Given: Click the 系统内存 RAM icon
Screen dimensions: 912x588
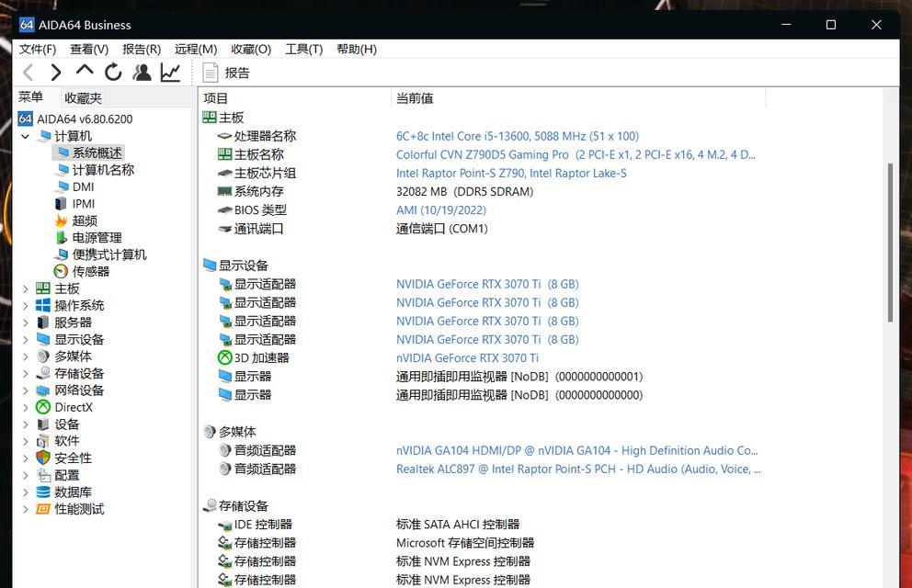Looking at the screenshot, I should point(224,191).
